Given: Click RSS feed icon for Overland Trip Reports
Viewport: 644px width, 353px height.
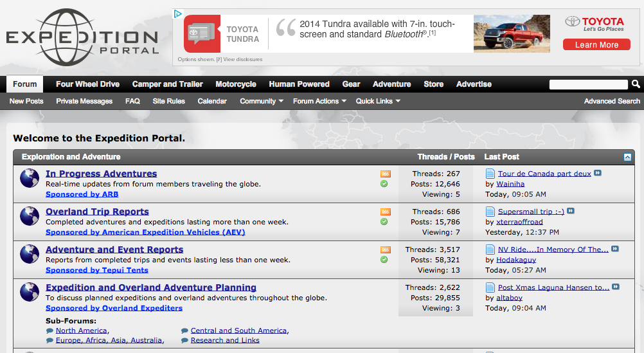Looking at the screenshot, I should click(x=385, y=212).
